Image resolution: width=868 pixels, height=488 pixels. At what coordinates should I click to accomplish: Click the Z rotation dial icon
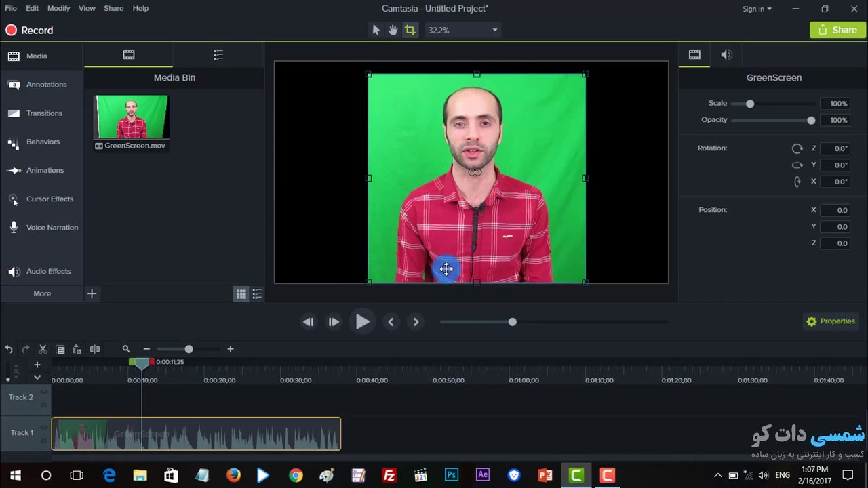click(797, 148)
